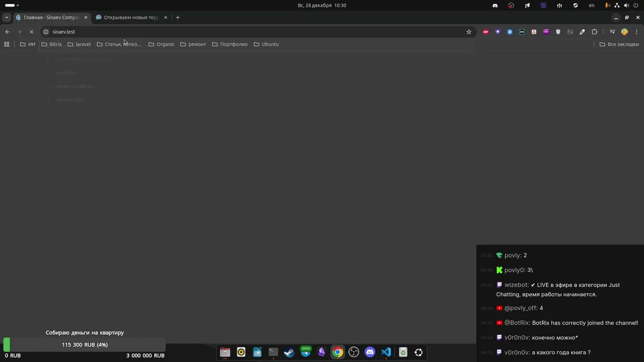
Task: Open the Bitrix bookmark folder
Action: (x=52, y=44)
